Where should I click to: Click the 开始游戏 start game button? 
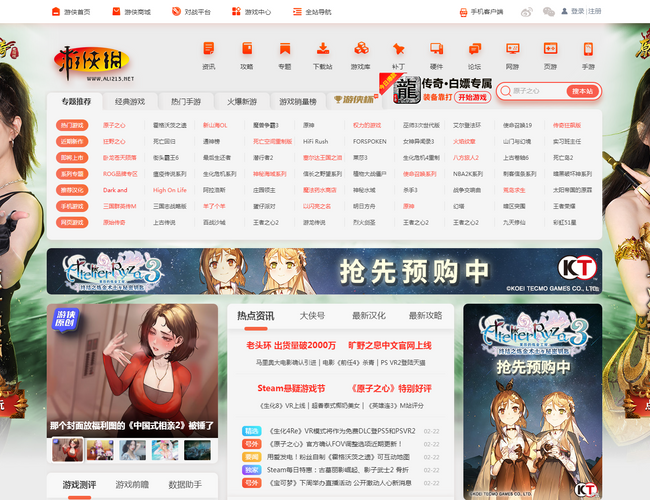(x=471, y=98)
